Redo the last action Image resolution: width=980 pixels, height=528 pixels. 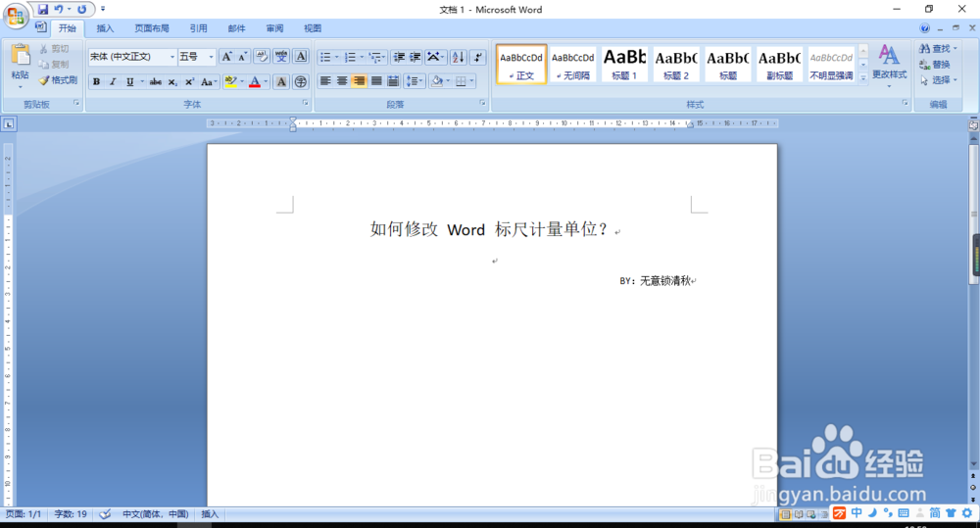(x=82, y=10)
